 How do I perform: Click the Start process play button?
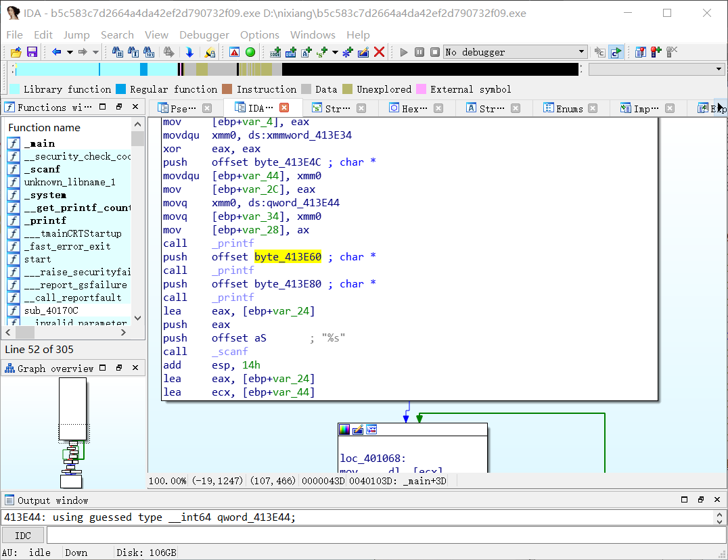pos(405,52)
